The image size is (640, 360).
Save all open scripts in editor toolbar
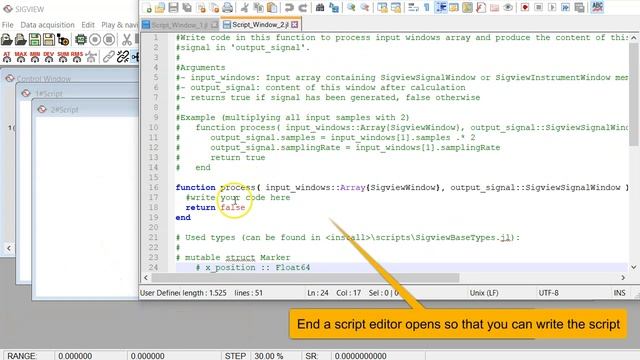tap(187, 7)
